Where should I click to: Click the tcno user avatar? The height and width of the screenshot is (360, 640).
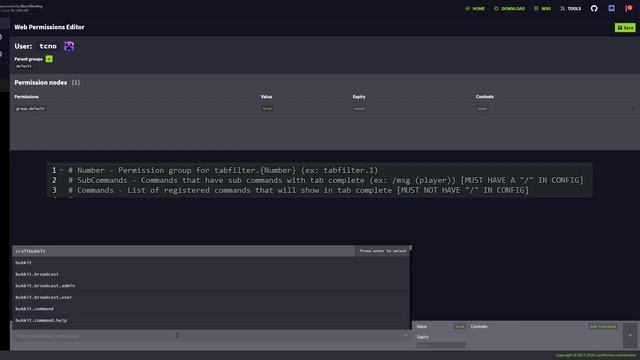(x=69, y=46)
